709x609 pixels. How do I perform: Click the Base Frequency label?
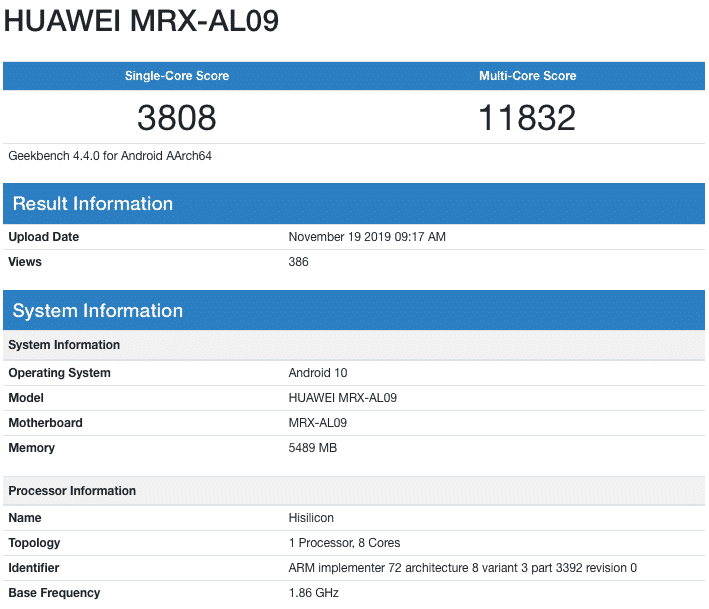(54, 593)
